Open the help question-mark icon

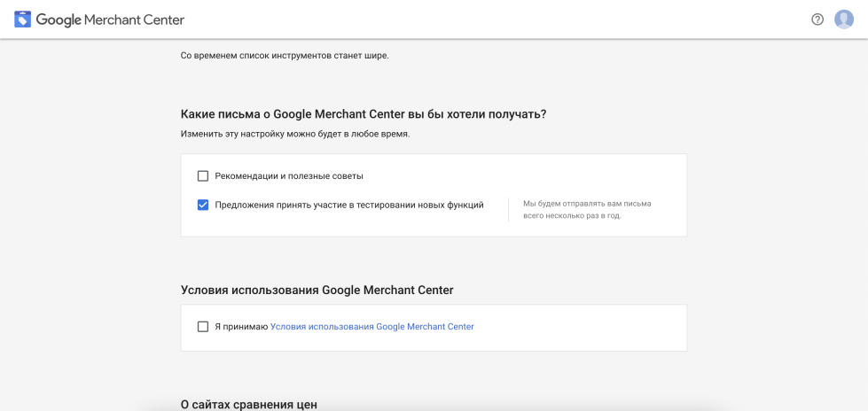(817, 19)
